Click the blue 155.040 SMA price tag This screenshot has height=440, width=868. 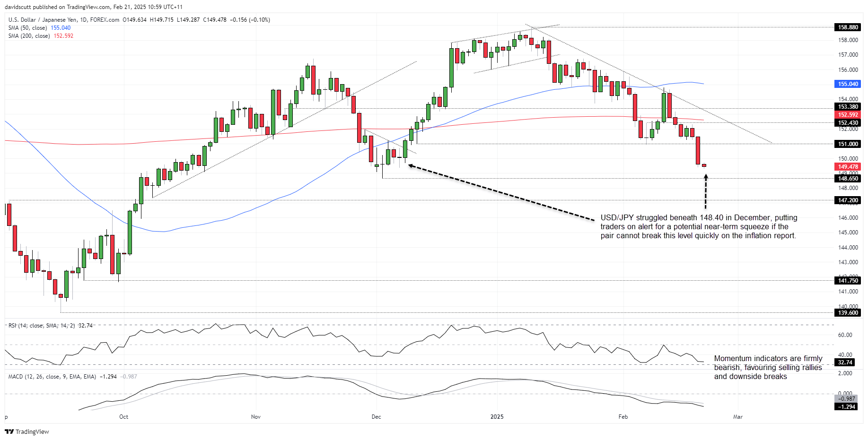point(848,84)
